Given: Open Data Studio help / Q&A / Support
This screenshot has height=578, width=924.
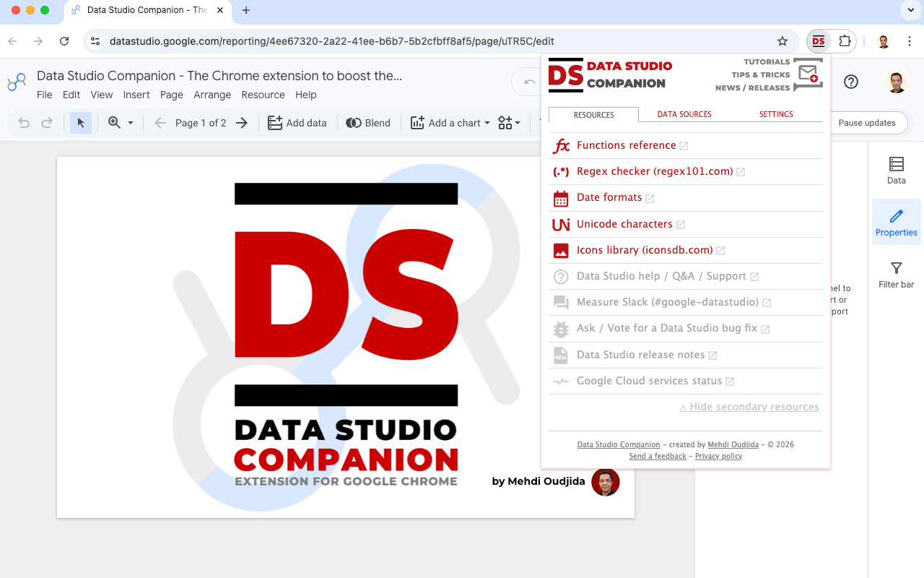Looking at the screenshot, I should (661, 276).
